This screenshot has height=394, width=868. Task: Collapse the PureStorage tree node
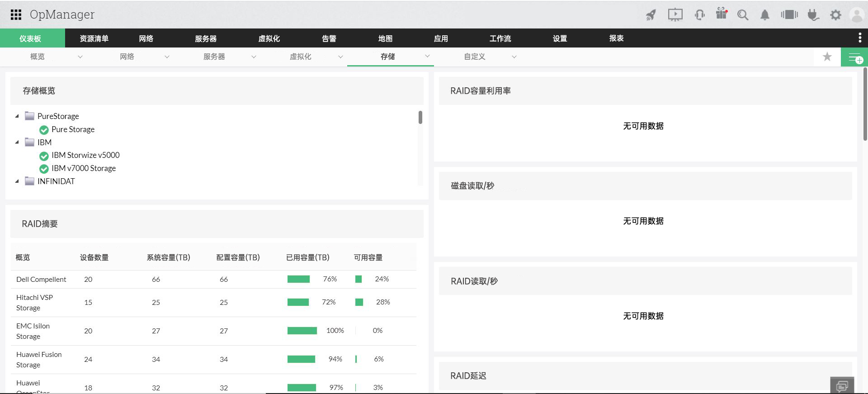click(17, 116)
